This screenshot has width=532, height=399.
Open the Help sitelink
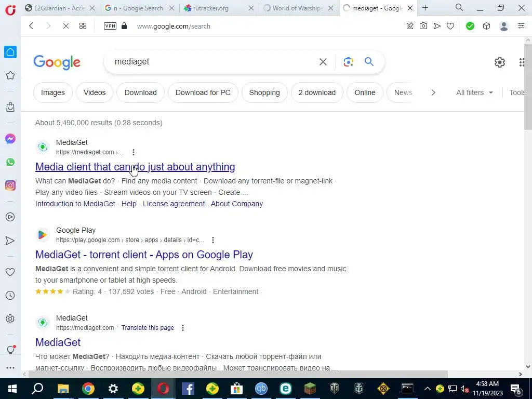129,204
